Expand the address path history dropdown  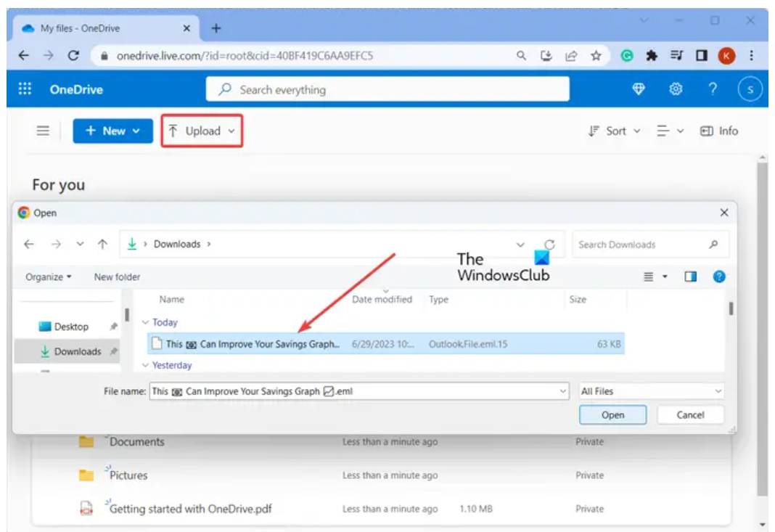point(520,245)
